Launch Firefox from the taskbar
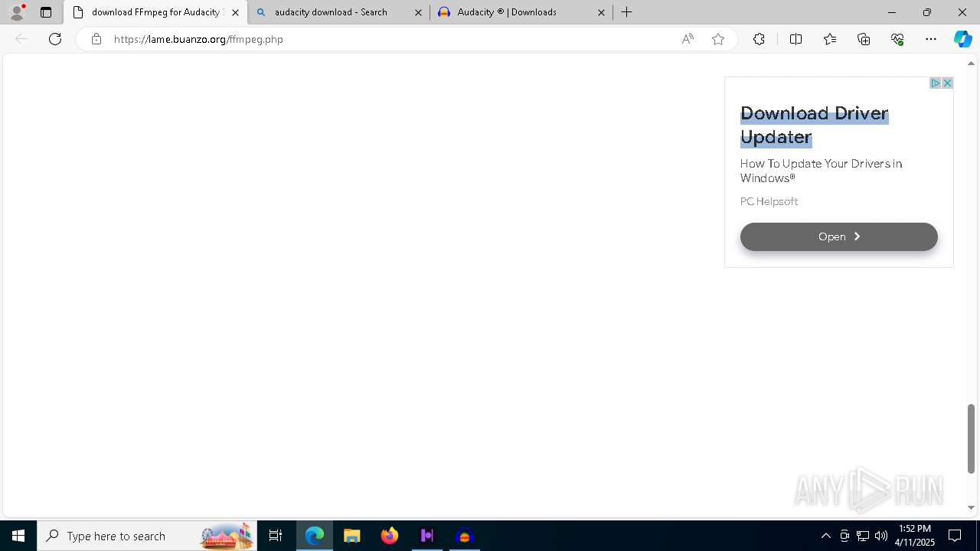Viewport: 980px width, 551px height. [x=390, y=536]
